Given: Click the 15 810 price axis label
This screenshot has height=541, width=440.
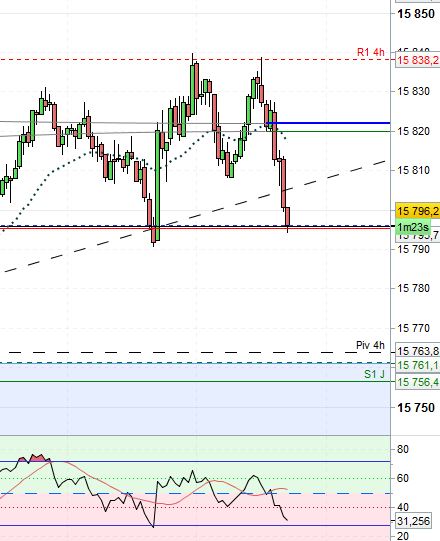Looking at the screenshot, I should [x=413, y=170].
